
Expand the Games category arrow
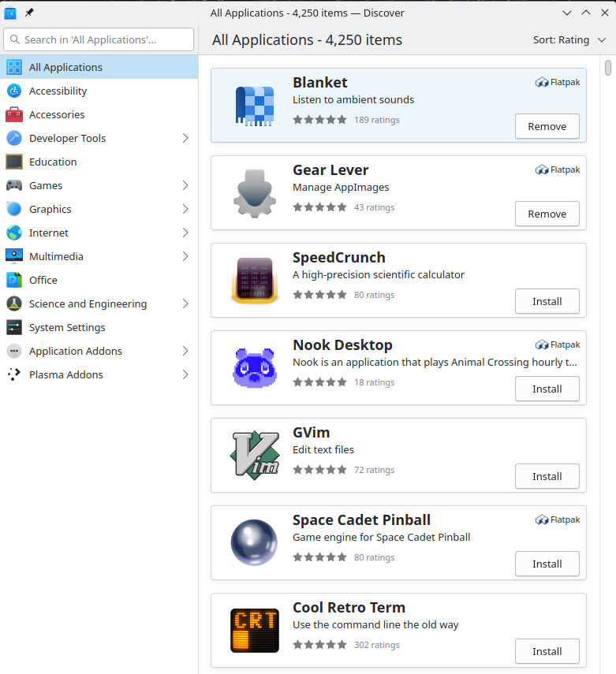(185, 185)
